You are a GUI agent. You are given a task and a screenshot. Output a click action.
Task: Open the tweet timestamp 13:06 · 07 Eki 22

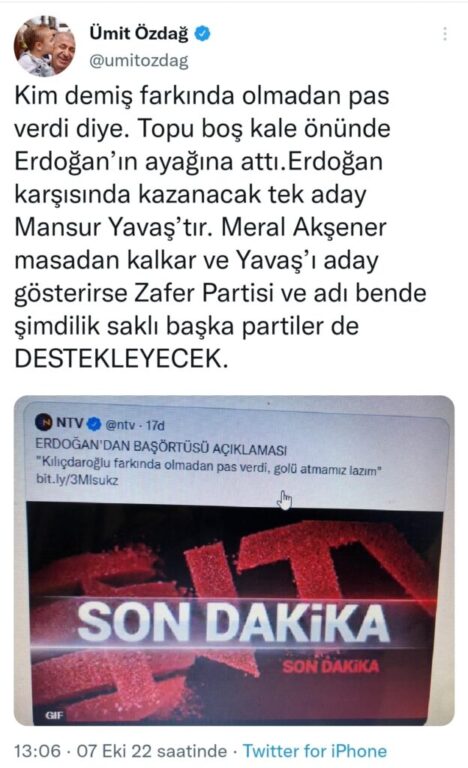point(120,751)
